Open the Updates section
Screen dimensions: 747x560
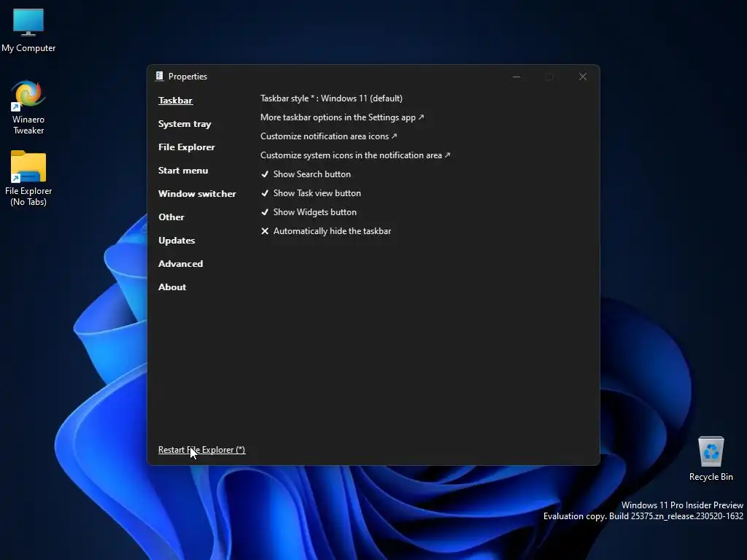click(177, 241)
